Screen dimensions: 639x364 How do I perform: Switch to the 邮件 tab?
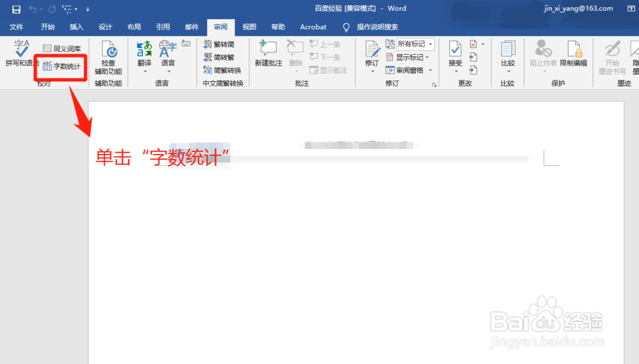pos(192,27)
